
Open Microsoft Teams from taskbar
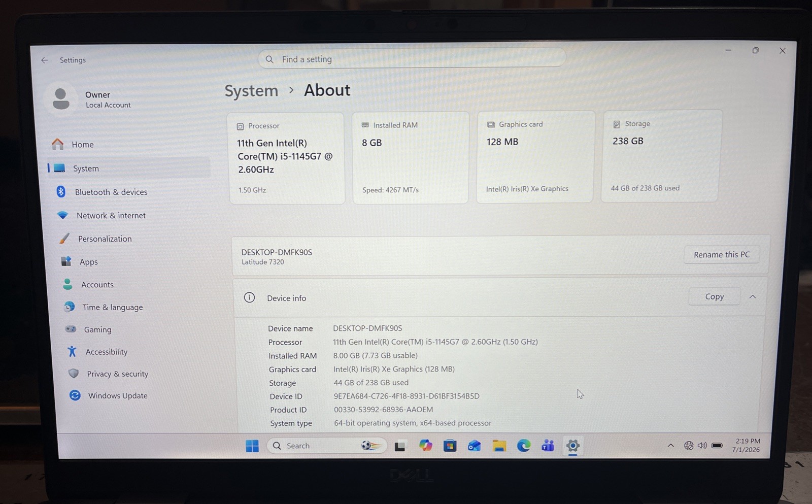tap(548, 446)
